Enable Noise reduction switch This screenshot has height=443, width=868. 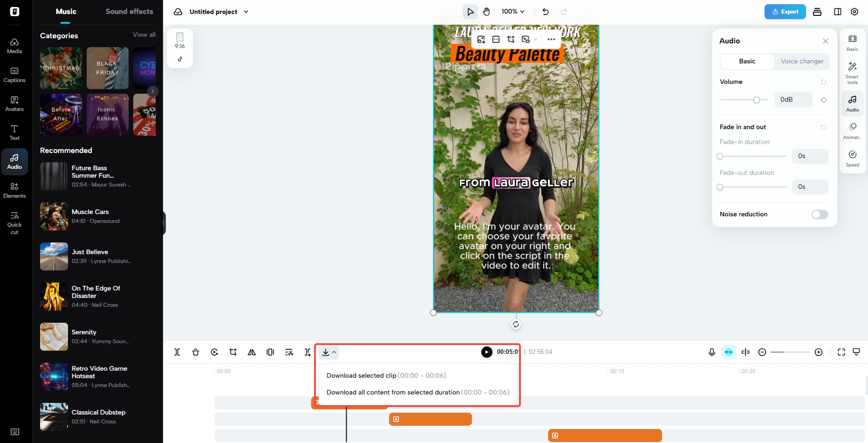coord(820,215)
